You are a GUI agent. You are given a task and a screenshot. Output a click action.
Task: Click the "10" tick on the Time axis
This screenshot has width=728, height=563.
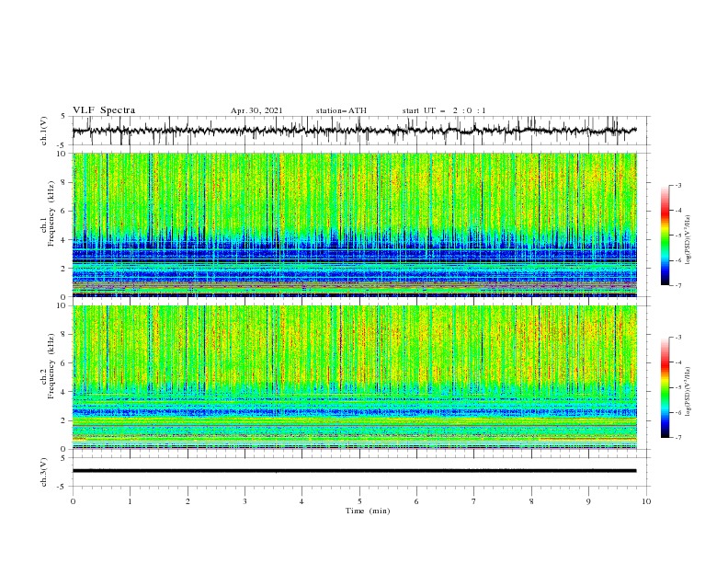coord(646,501)
